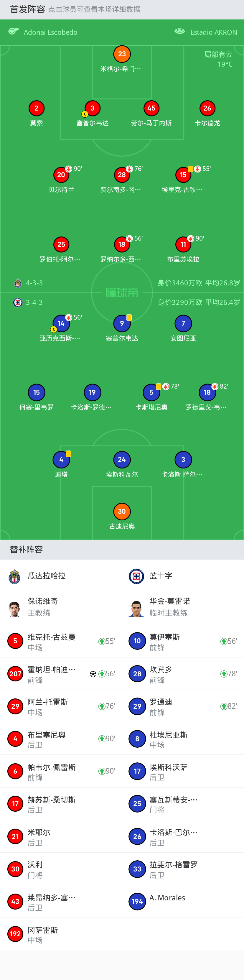Click the Cruz Azul crest next to 3-4-3
Image resolution: width=244 pixels, height=980 pixels.
18,302
